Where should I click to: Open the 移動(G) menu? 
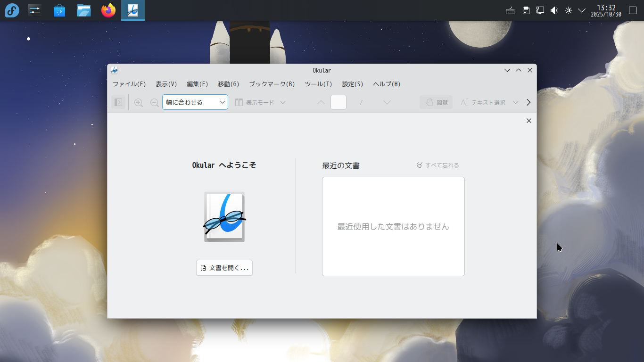pyautogui.click(x=229, y=84)
